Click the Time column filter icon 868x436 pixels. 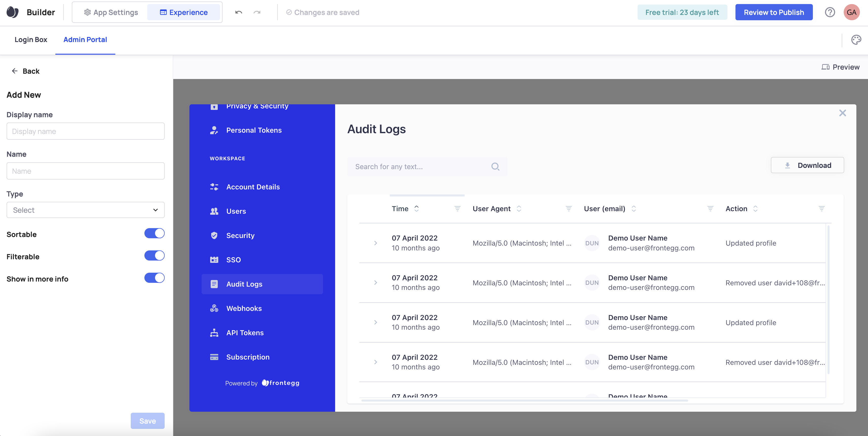pyautogui.click(x=457, y=209)
